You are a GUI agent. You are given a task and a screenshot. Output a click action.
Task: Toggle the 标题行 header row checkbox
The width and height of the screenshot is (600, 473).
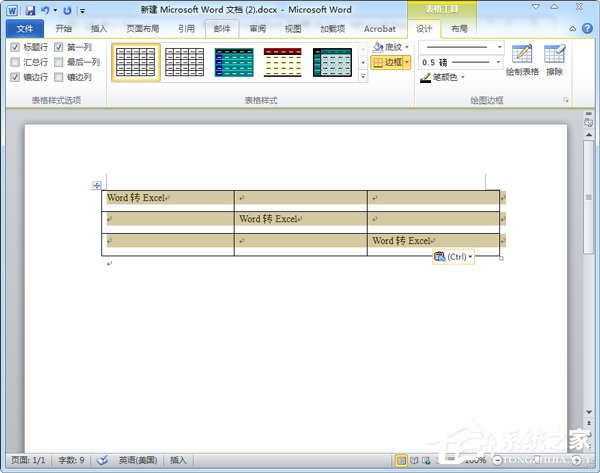click(x=14, y=47)
